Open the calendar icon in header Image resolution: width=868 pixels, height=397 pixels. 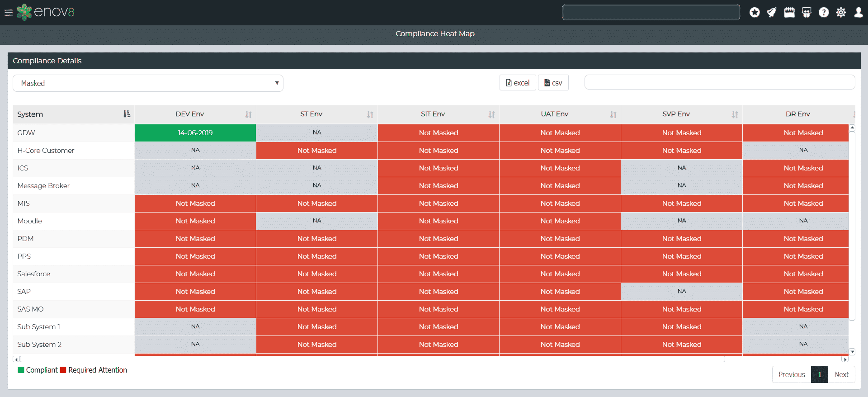(789, 13)
